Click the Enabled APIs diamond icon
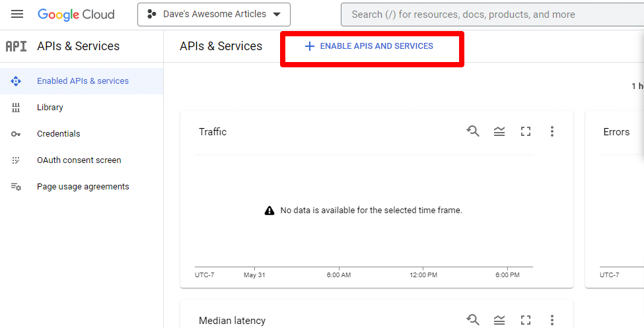 point(16,81)
